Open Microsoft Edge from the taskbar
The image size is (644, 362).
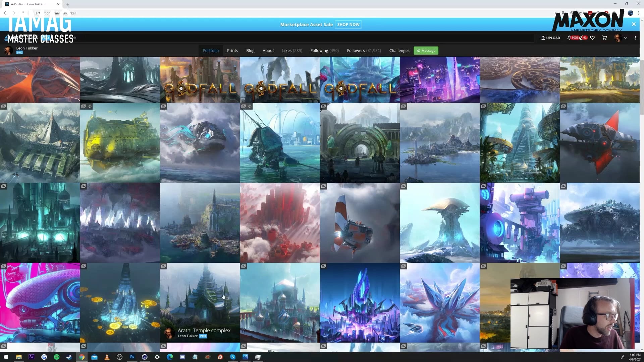coord(170,357)
